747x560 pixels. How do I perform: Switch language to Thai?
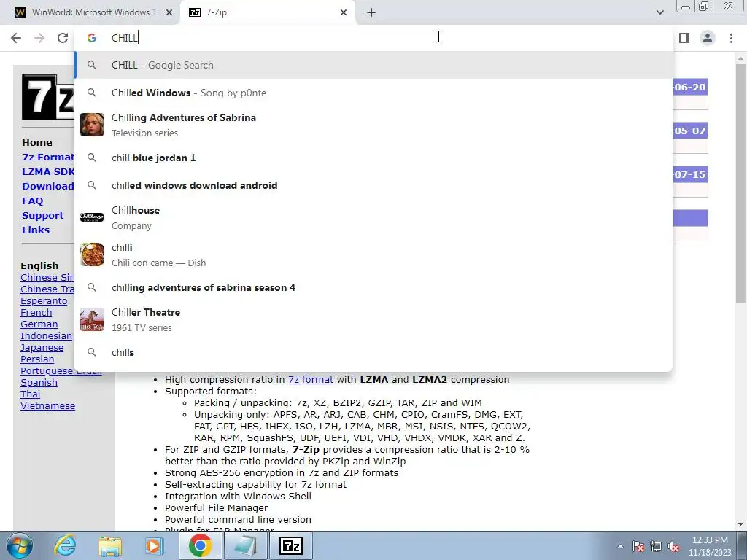(31, 394)
